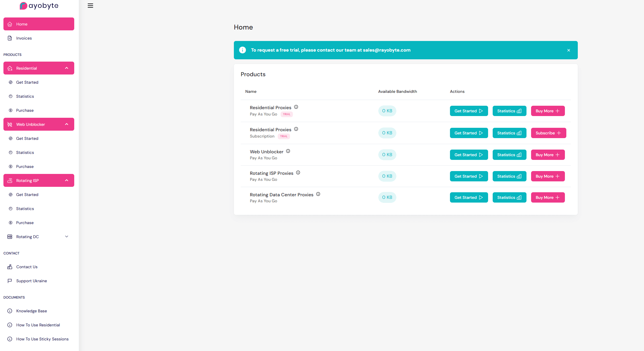The width and height of the screenshot is (644, 351).
Task: Open info icon beside Rotating ISP Proxies
Action: click(x=298, y=172)
